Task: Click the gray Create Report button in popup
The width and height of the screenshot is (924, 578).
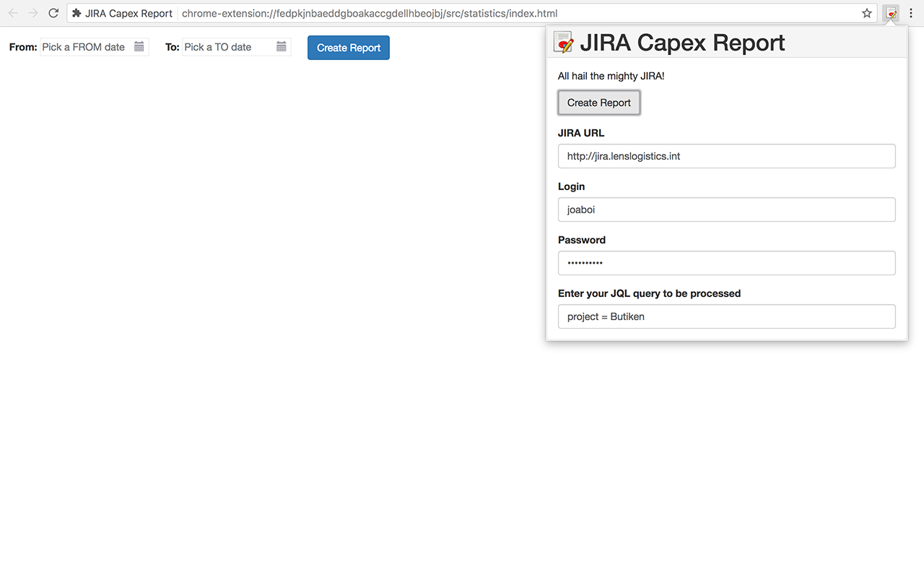Action: pos(599,103)
